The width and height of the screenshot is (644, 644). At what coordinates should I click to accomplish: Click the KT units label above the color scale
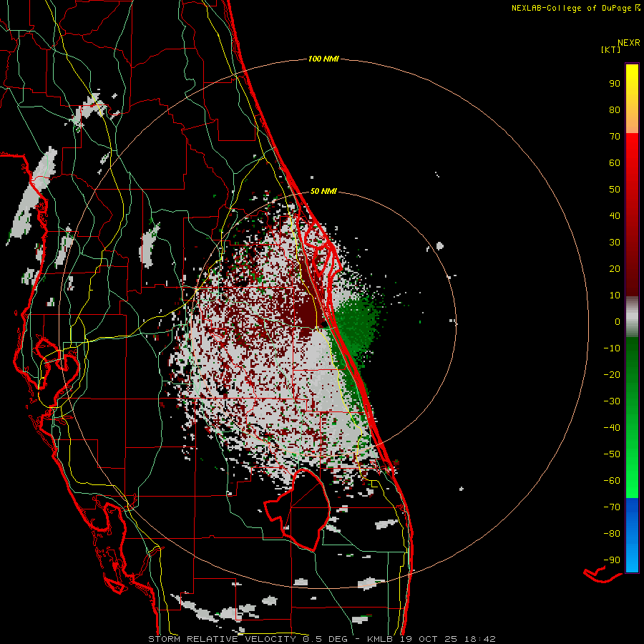coord(610,49)
